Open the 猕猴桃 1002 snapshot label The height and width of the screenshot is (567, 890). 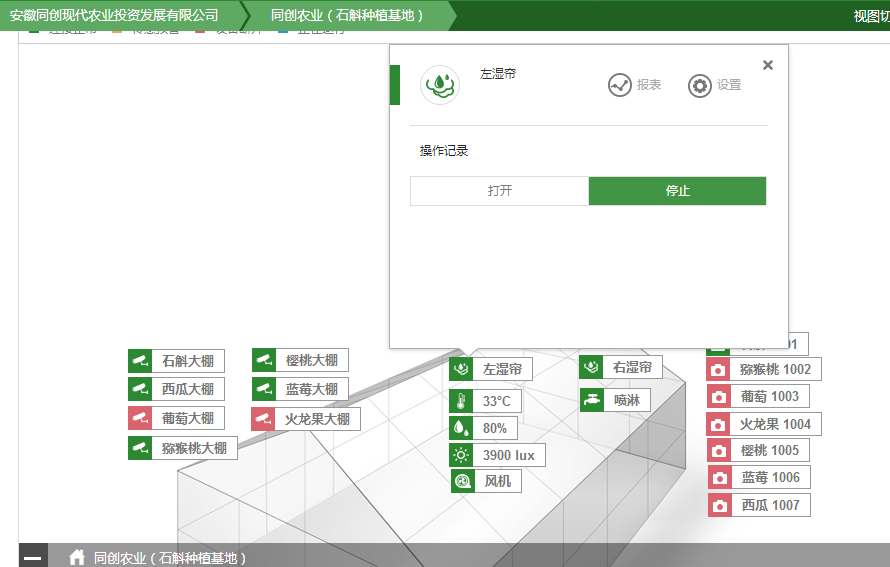pyautogui.click(x=774, y=370)
